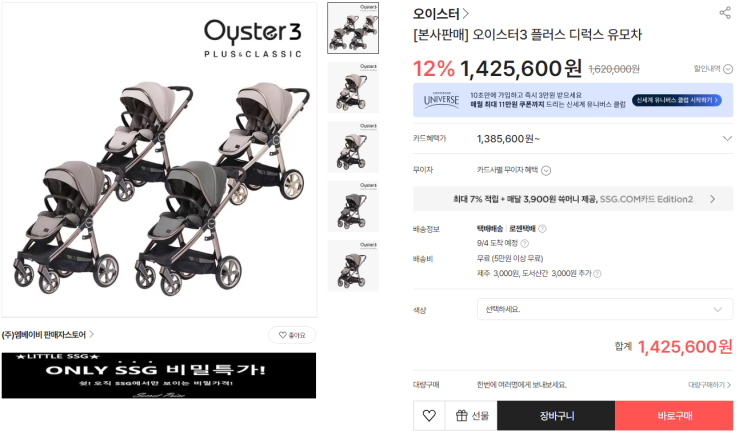Add item to wishlist with heart icon
743x439 pixels.
429,416
